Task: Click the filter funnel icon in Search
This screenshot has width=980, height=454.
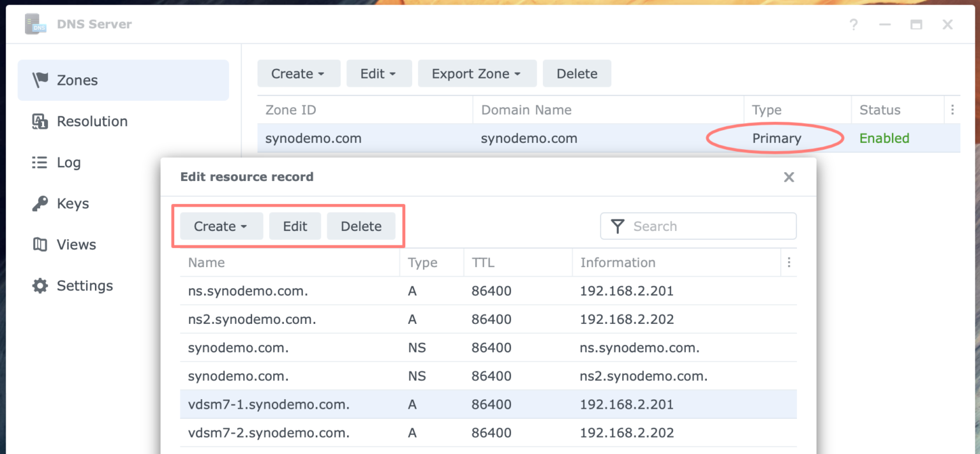Action: (x=618, y=226)
